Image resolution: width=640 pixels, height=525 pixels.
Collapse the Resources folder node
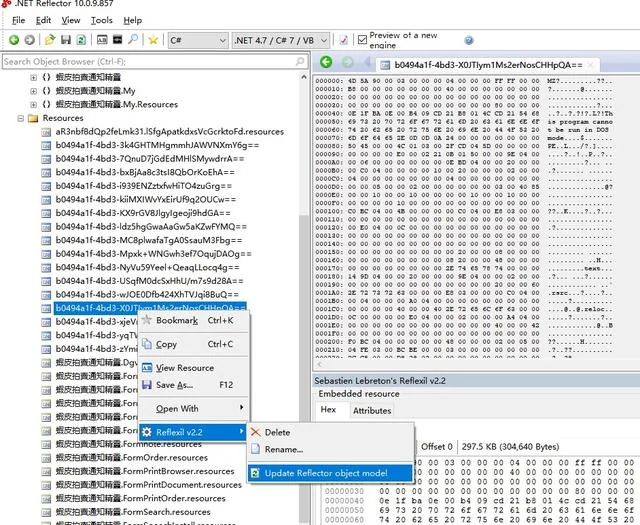pyautogui.click(x=20, y=118)
